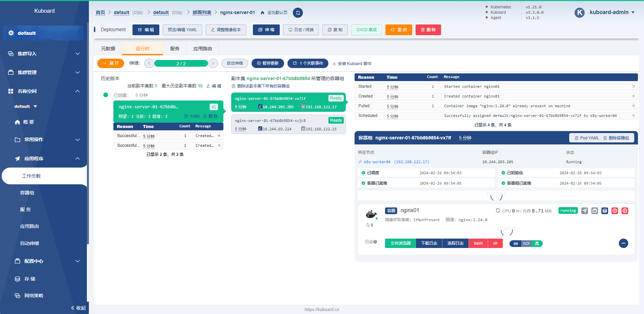Dismiss the Started event row

pyautogui.click(x=634, y=86)
